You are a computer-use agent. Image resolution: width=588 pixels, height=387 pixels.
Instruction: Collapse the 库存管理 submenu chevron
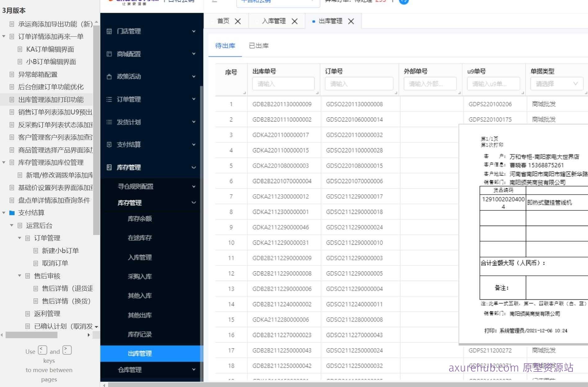194,202
